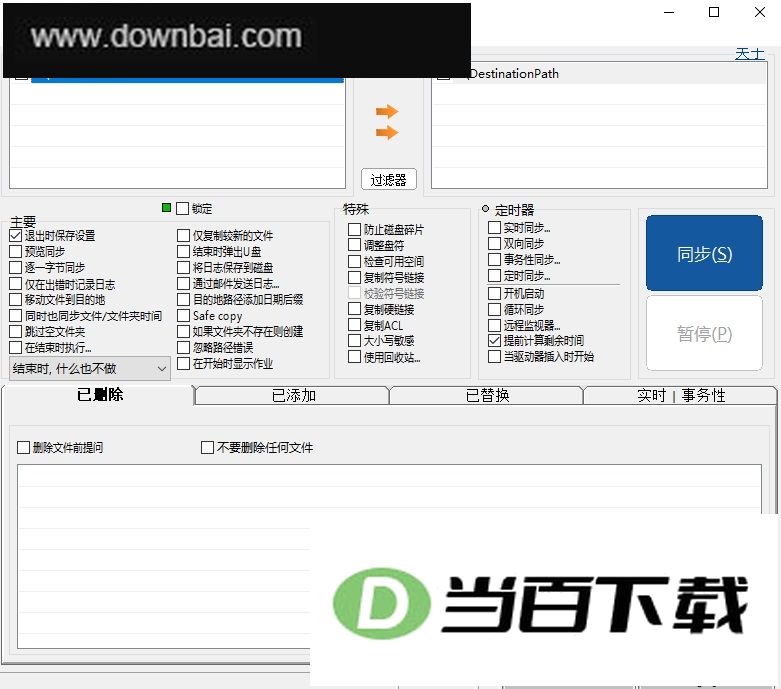Enable 防止磁盘碎片 checkbox
The image size is (781, 689).
(x=354, y=230)
